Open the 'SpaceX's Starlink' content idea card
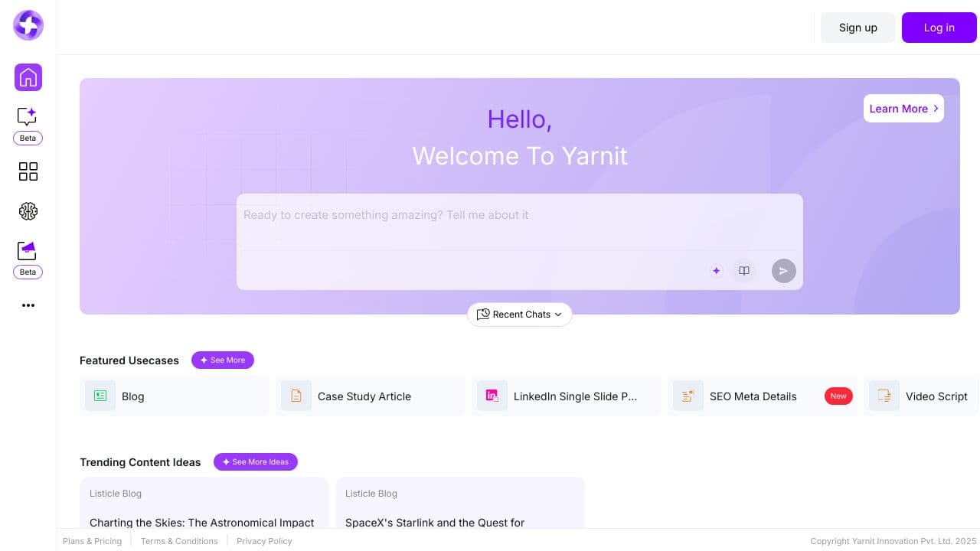The width and height of the screenshot is (980, 551). tap(460, 503)
